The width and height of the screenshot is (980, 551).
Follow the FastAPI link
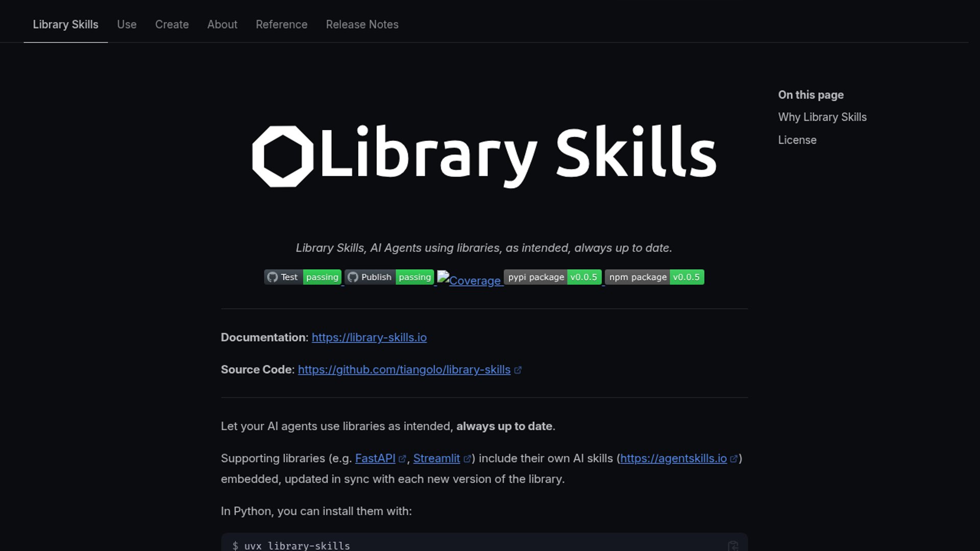(375, 459)
